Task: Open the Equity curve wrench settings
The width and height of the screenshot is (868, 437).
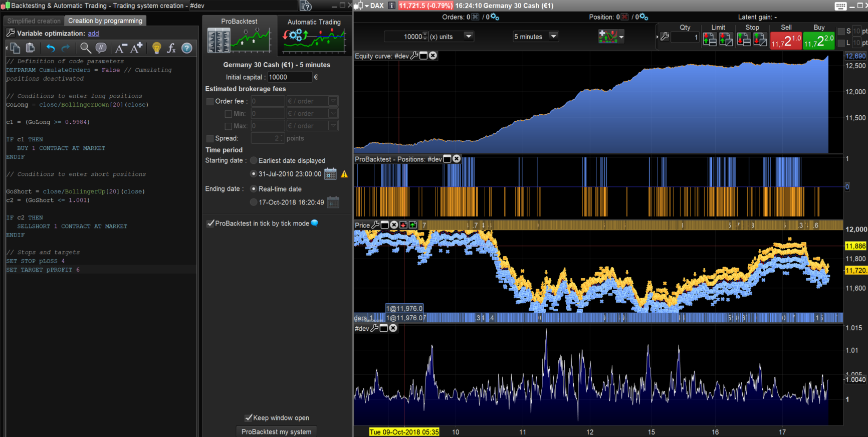Action: coord(414,56)
